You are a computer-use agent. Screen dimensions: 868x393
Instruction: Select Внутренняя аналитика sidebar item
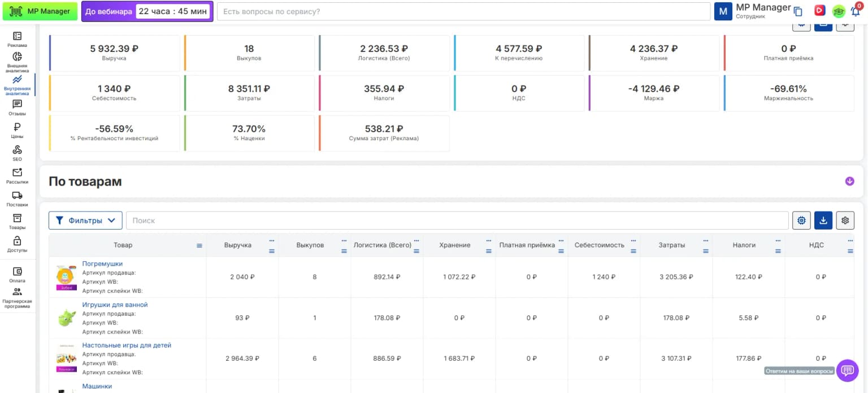tap(17, 85)
